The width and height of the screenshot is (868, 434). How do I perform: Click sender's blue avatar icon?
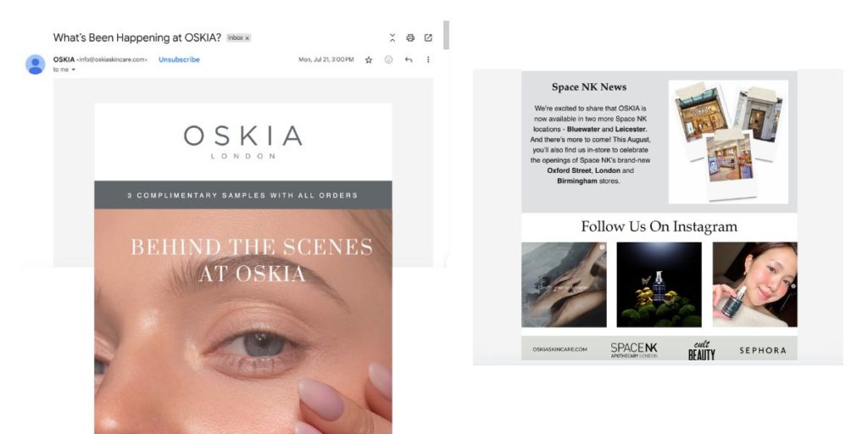tap(36, 64)
